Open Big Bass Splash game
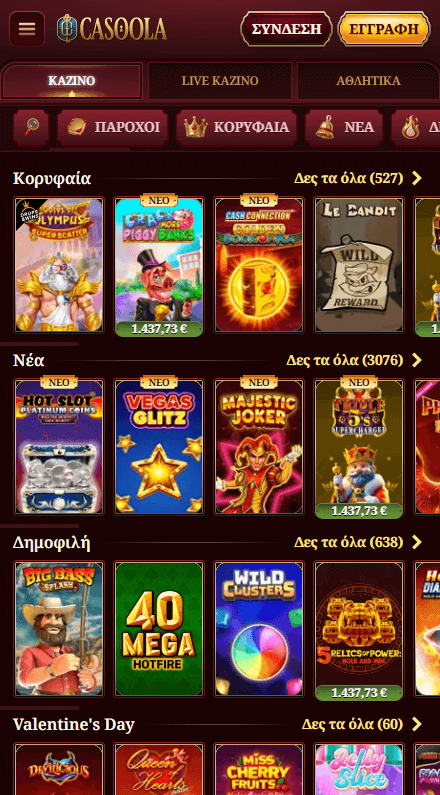Image resolution: width=440 pixels, height=795 pixels. (x=59, y=629)
